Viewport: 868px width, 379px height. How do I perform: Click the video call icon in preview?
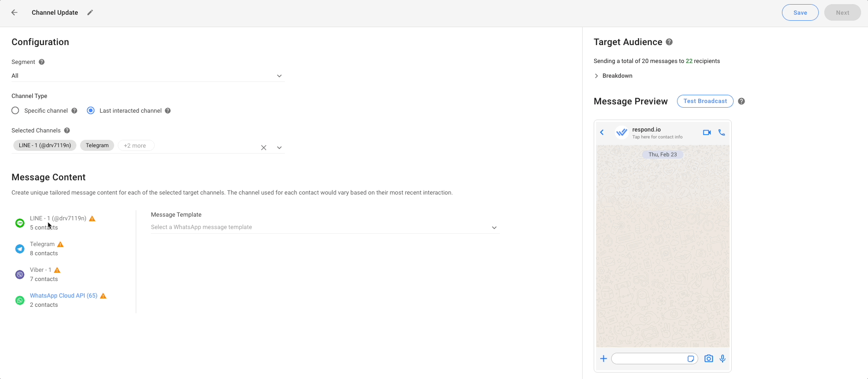[x=706, y=132]
